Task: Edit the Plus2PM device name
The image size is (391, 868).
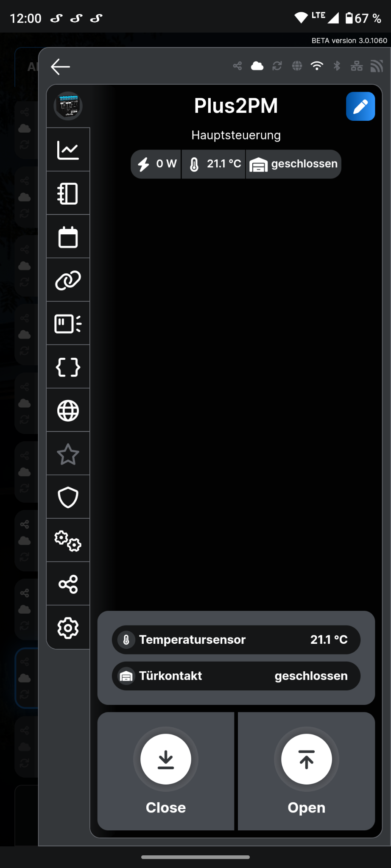Action: [360, 106]
